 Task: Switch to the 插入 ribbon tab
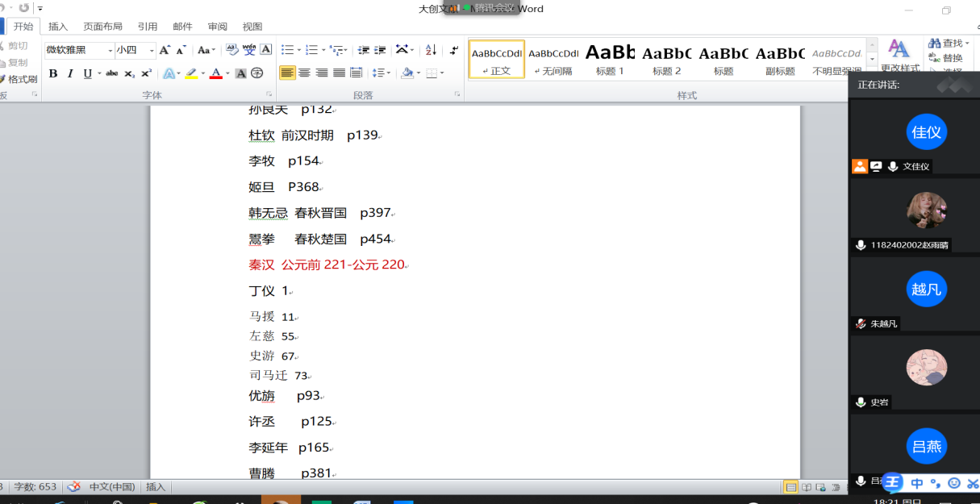(58, 27)
